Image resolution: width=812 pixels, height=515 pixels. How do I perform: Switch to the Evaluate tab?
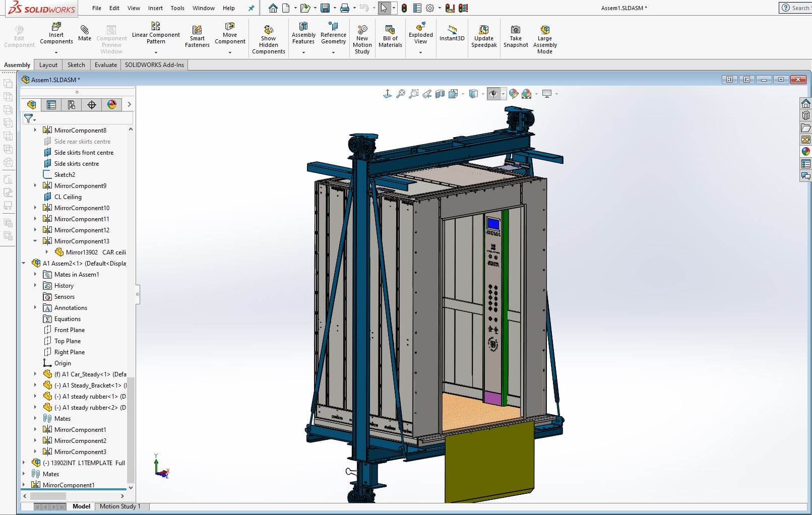tap(106, 65)
